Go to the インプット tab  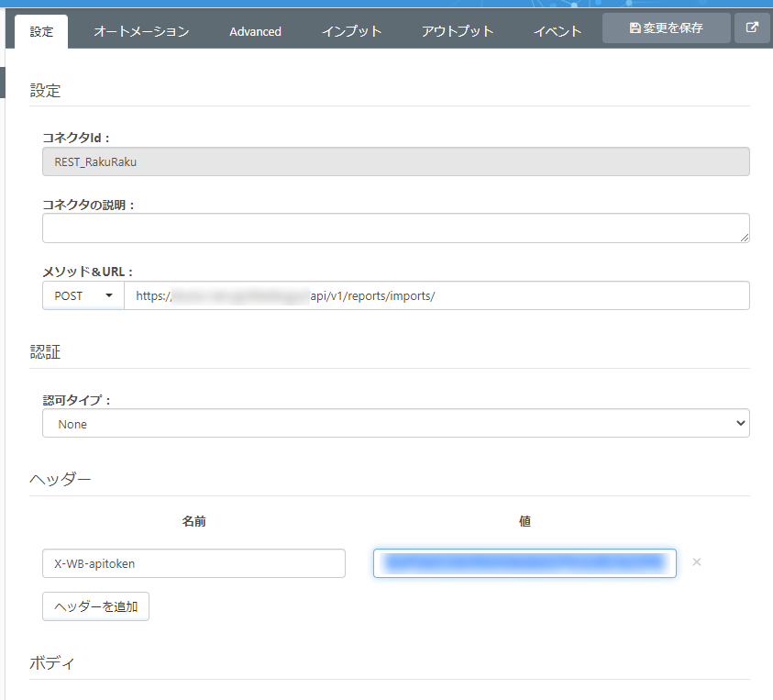pyautogui.click(x=351, y=31)
